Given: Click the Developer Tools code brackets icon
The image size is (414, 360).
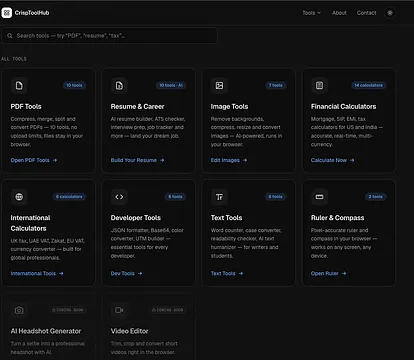Looking at the screenshot, I should point(119,197).
